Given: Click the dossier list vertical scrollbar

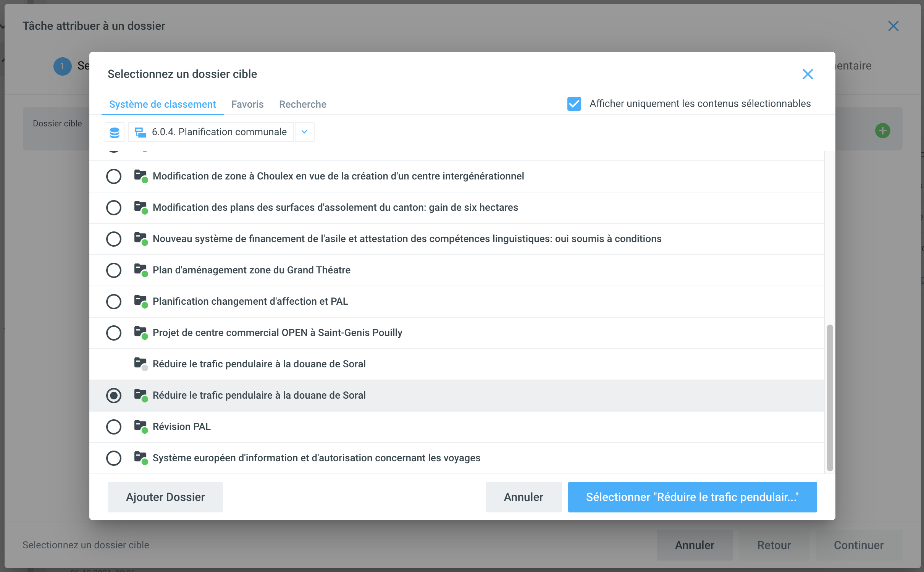Looking at the screenshot, I should pyautogui.click(x=829, y=397).
